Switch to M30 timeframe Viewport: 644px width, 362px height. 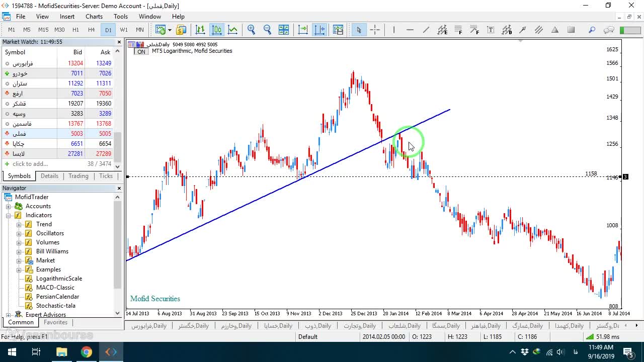(59, 30)
